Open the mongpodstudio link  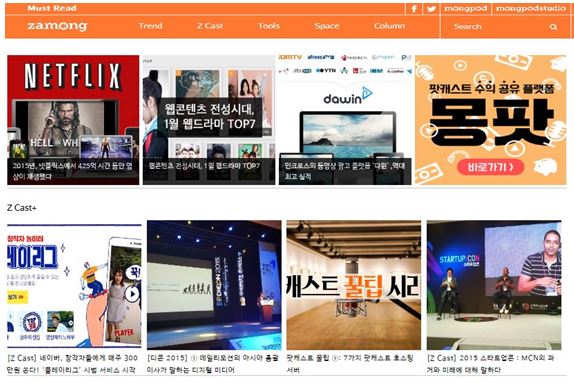click(x=530, y=8)
